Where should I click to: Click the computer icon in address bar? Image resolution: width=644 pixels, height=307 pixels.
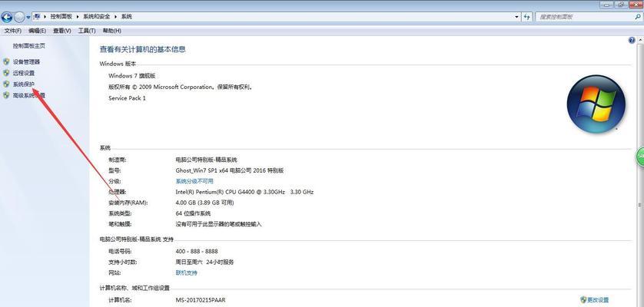pos(37,16)
